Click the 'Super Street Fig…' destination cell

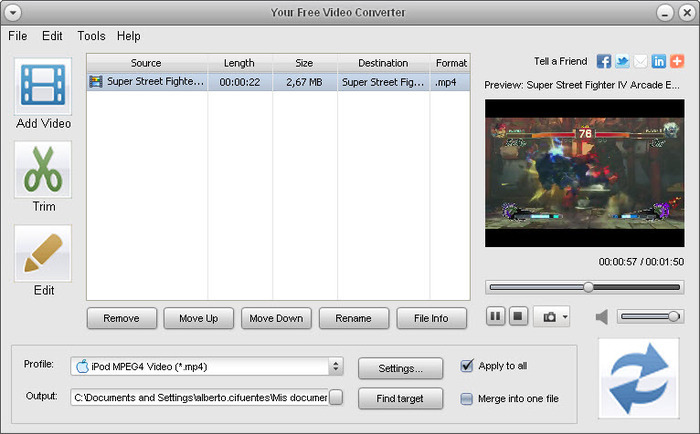(x=383, y=82)
